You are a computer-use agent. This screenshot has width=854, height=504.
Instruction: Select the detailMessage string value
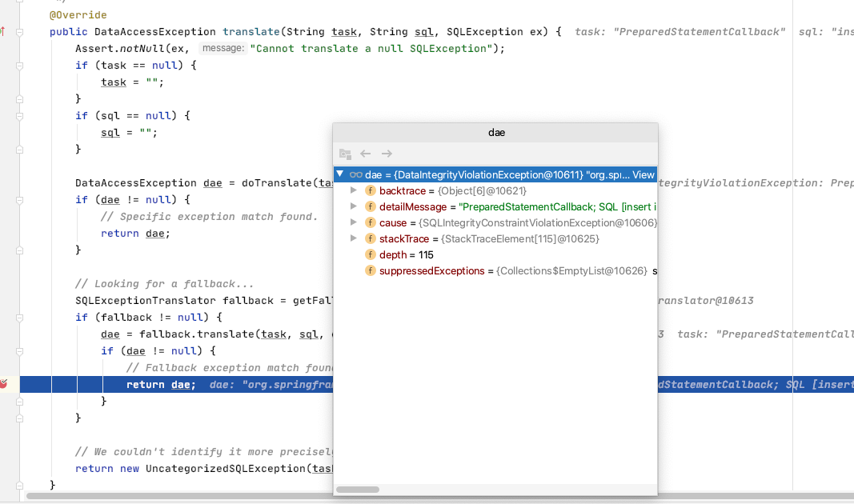coord(558,207)
